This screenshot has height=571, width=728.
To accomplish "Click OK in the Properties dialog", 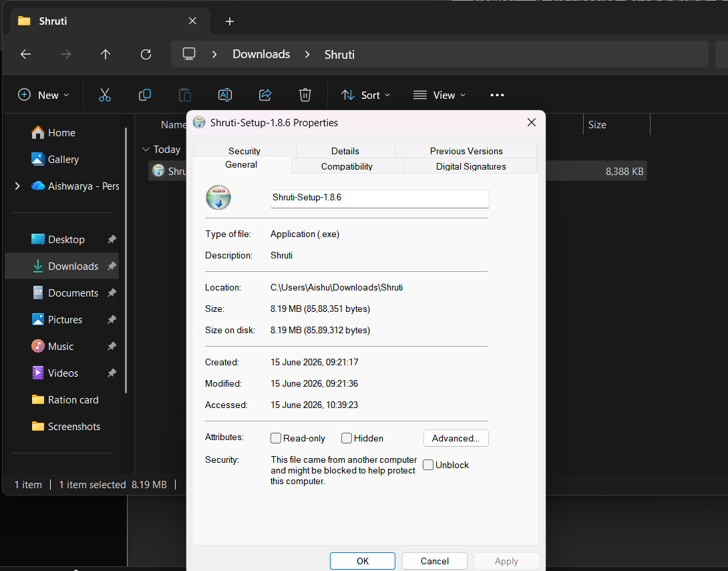I will tap(363, 561).
